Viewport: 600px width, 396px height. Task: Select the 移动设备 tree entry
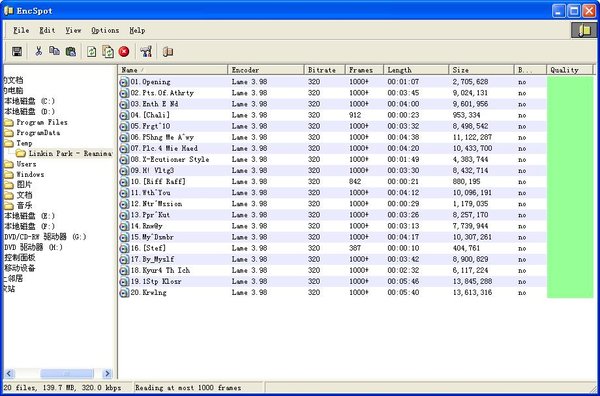click(x=20, y=268)
